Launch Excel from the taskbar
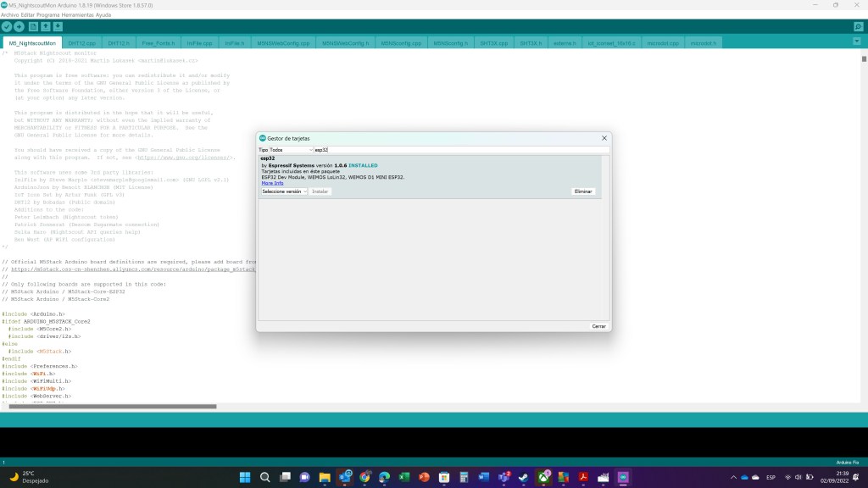The image size is (868, 488). (x=404, y=478)
